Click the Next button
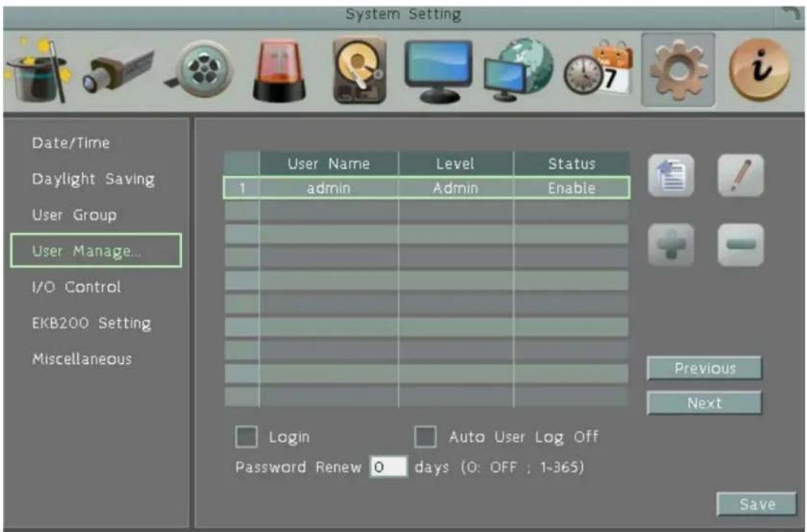 click(704, 403)
